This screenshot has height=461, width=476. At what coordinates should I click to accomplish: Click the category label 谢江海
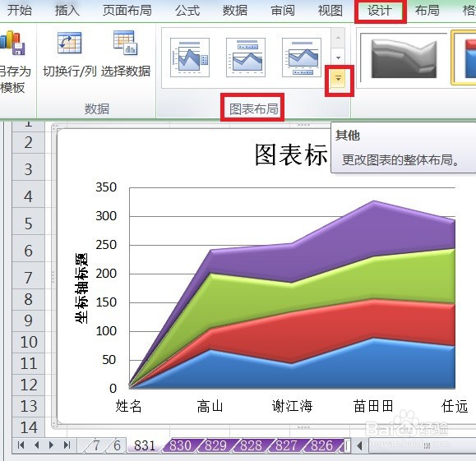[292, 406]
